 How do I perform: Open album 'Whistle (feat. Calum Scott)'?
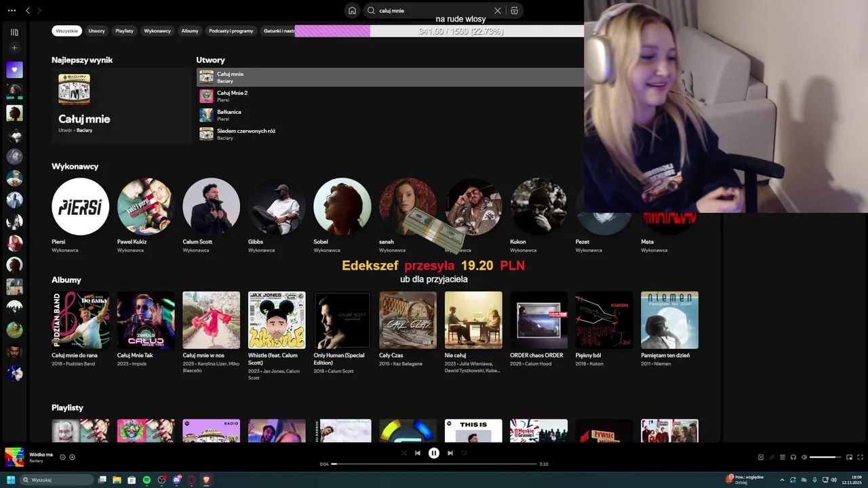coord(277,320)
